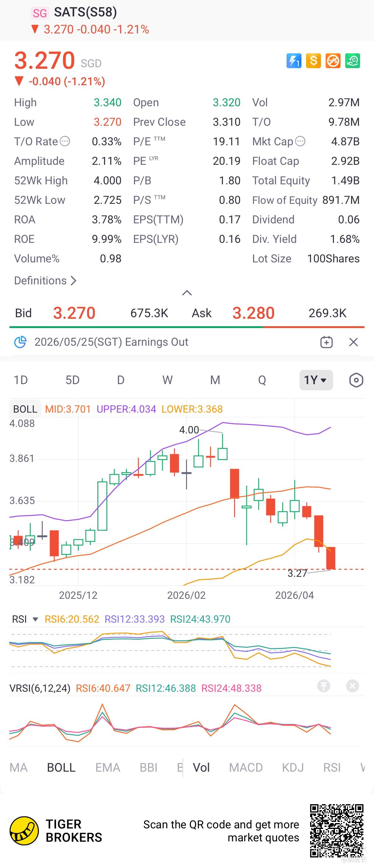Show Mkt Cap info bubble
This screenshot has height=868, width=374.
point(300,141)
